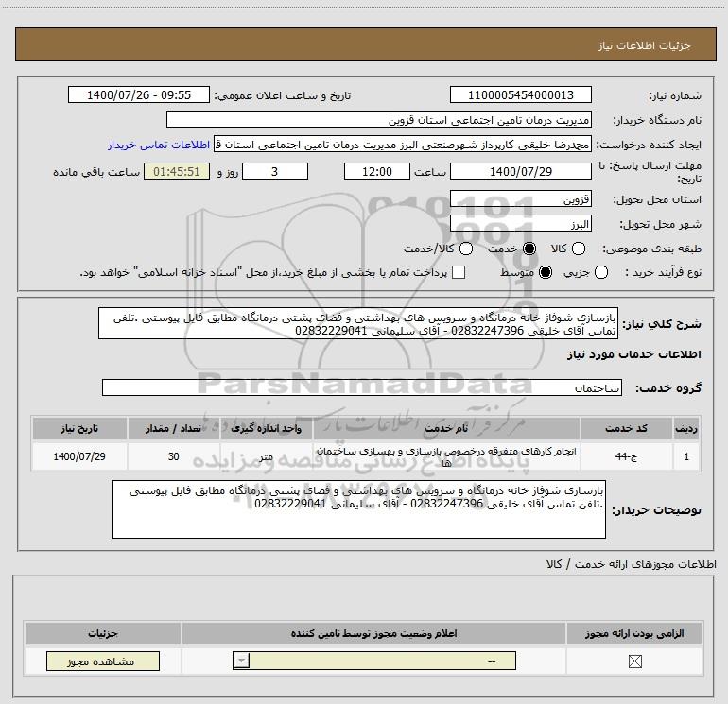The image size is (728, 704).
Task: Click the نام خدمت column header
Action: pos(446,428)
